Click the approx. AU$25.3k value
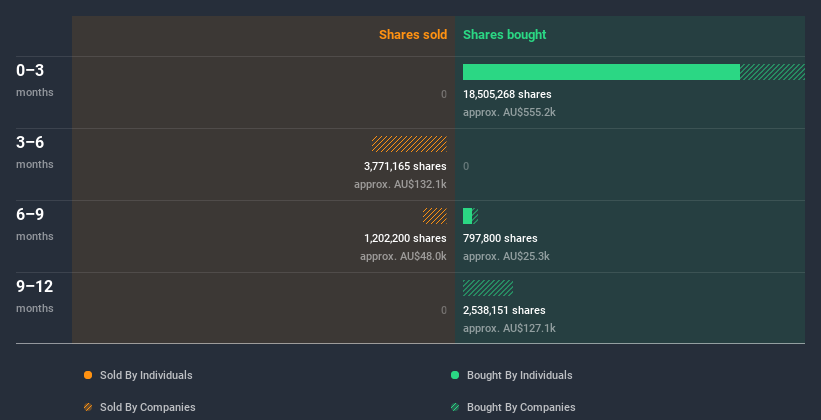821x420 pixels. coord(506,256)
